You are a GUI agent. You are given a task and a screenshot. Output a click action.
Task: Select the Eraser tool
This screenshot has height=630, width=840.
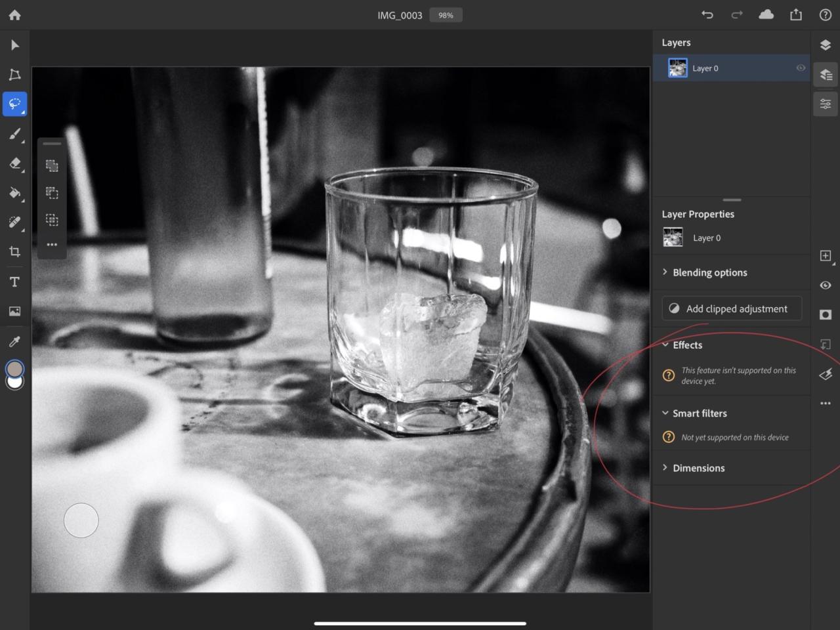(x=14, y=163)
